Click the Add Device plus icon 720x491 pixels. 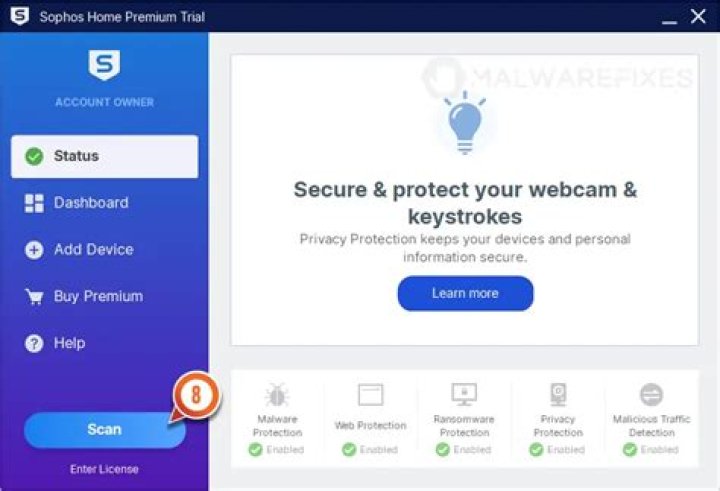point(34,250)
